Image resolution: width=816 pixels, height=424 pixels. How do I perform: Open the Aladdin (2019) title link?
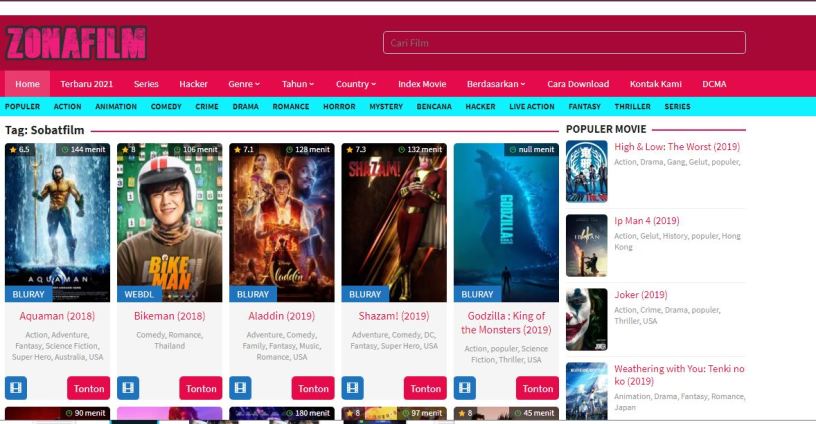[282, 316]
